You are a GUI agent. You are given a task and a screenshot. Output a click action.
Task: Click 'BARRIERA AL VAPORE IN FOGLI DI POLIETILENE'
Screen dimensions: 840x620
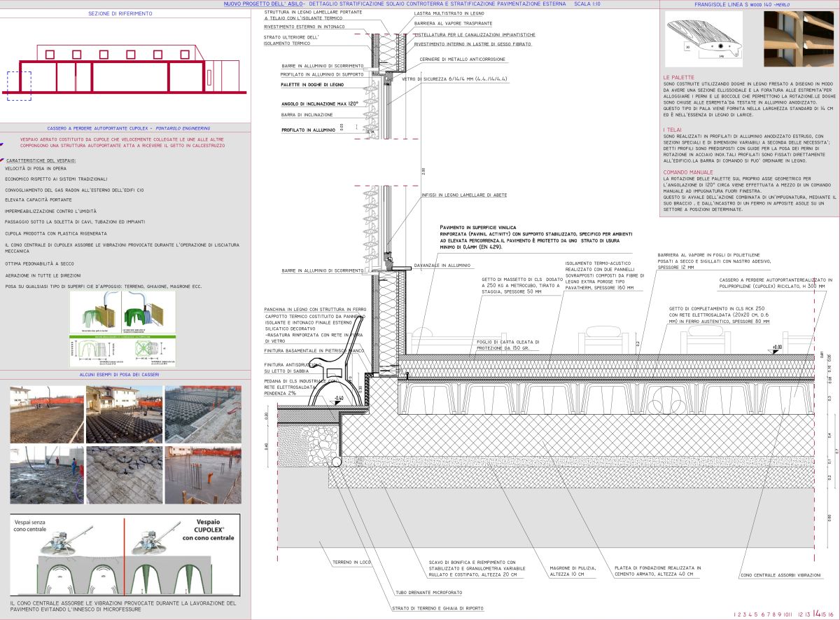pyautogui.click(x=708, y=254)
